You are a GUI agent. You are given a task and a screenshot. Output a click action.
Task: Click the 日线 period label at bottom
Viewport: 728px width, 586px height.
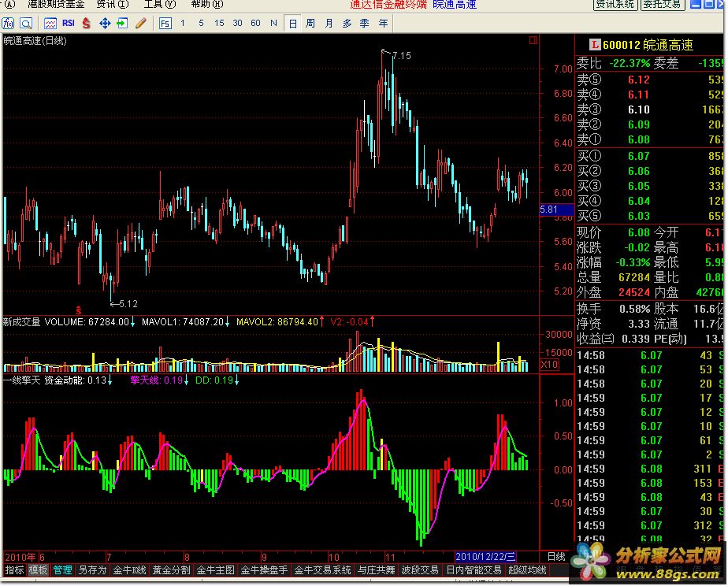pos(555,557)
